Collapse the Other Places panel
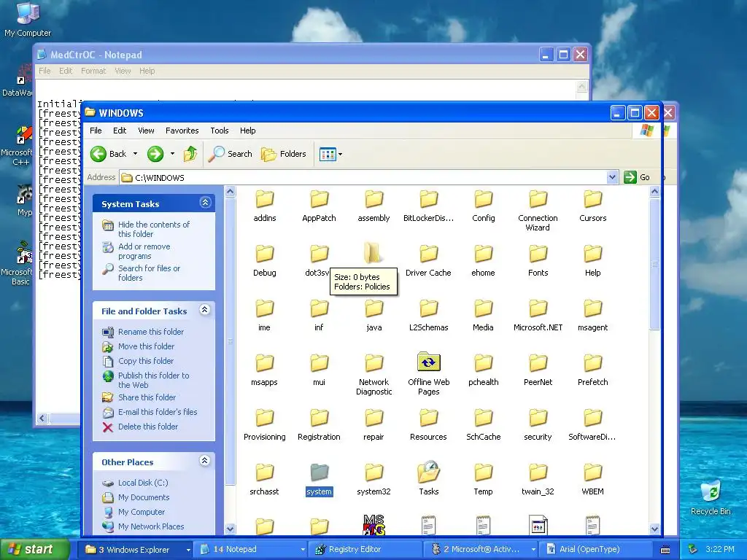 click(x=205, y=461)
